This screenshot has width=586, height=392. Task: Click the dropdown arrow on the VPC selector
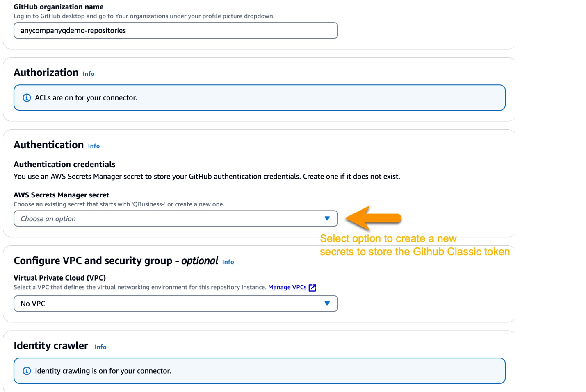pos(327,304)
